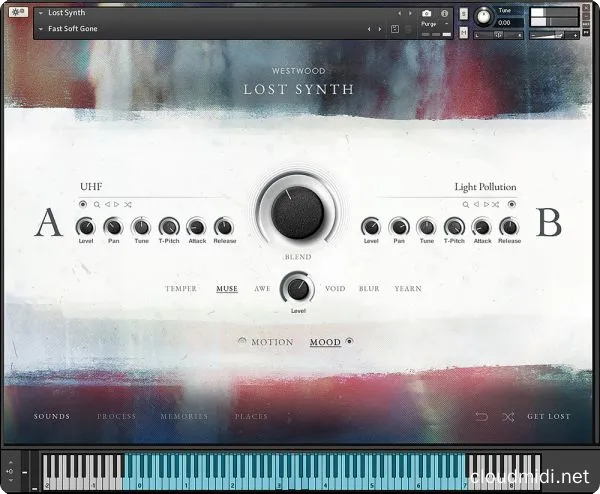Screen dimensions: 600x494
Task: Click the header pan slider
Action: 499,36
